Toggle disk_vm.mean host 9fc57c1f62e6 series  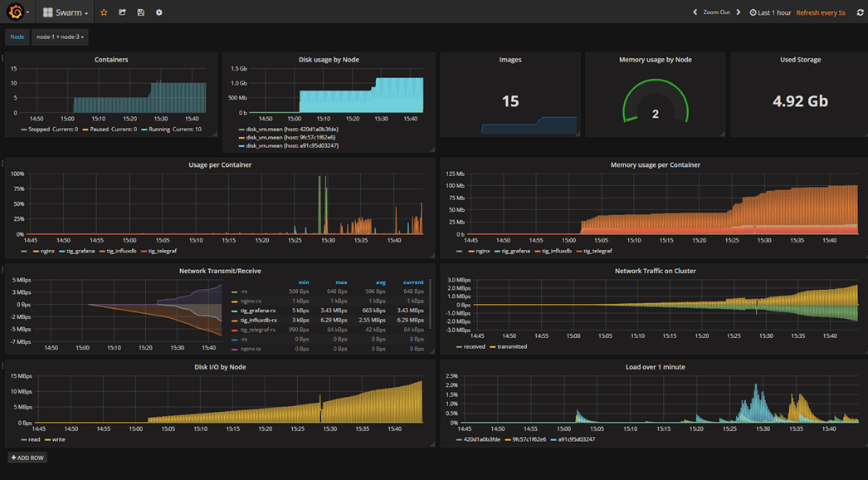(290, 138)
